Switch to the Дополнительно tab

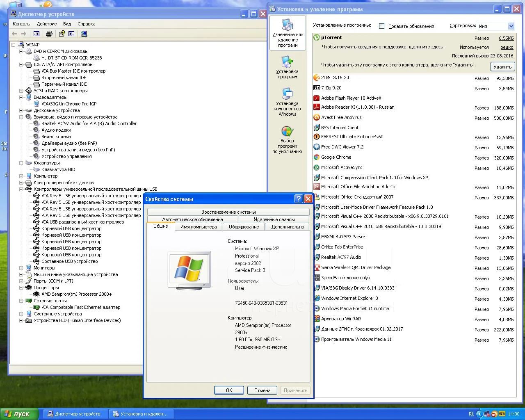(288, 227)
